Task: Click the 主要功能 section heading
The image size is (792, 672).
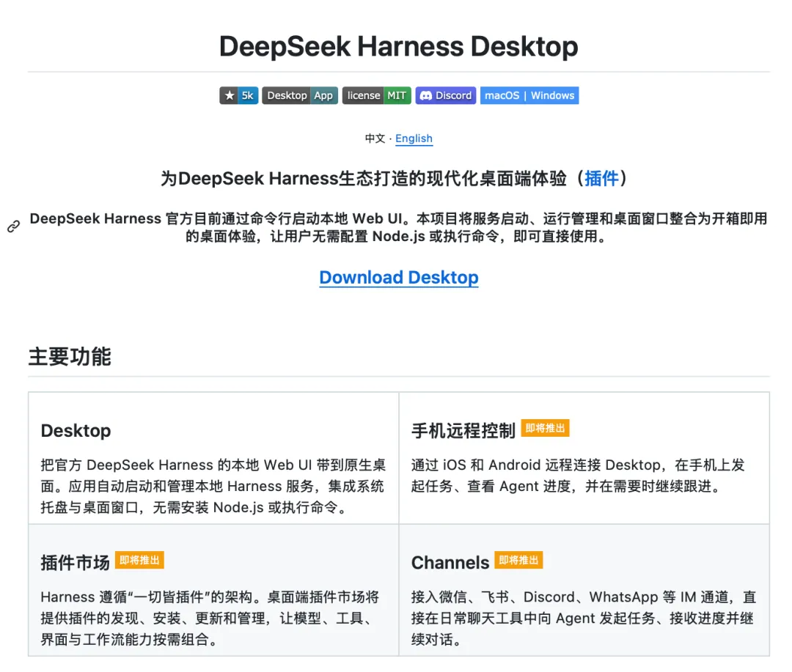Action: pos(70,356)
